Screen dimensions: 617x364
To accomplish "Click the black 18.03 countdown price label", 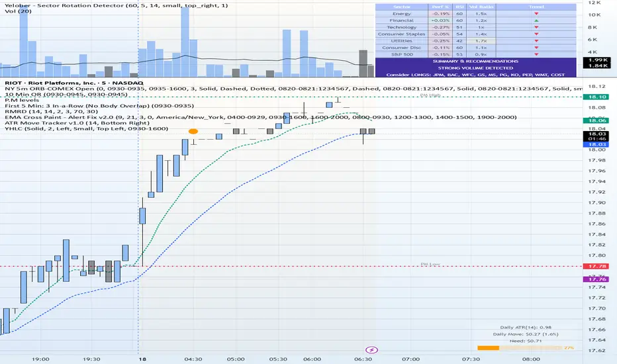I will coord(597,136).
